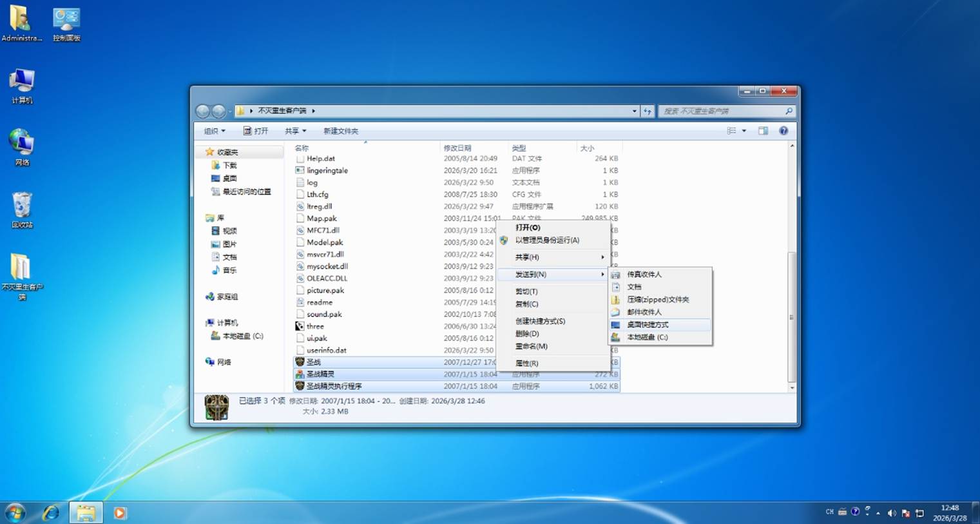
Task: Open the 组织 dropdown menu
Action: (215, 131)
